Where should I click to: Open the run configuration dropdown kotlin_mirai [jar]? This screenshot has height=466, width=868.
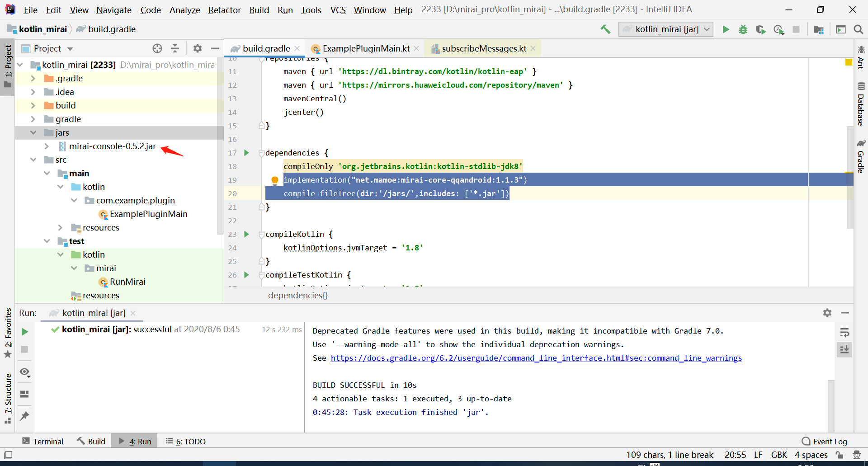click(x=666, y=29)
